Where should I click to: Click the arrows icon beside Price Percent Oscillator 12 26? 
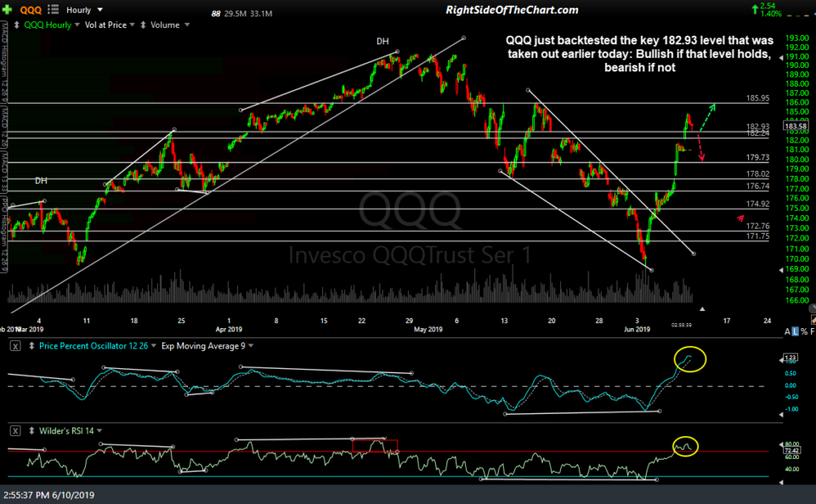click(31, 347)
